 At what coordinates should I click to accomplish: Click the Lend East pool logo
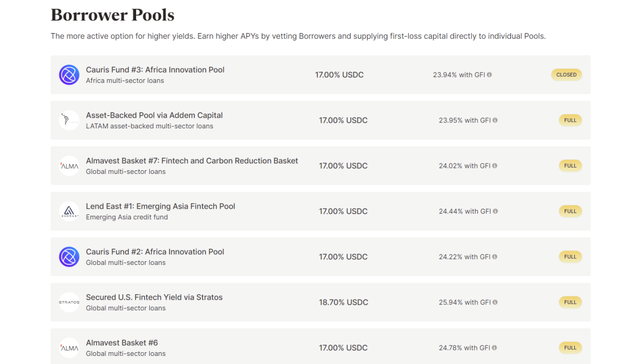(x=69, y=211)
